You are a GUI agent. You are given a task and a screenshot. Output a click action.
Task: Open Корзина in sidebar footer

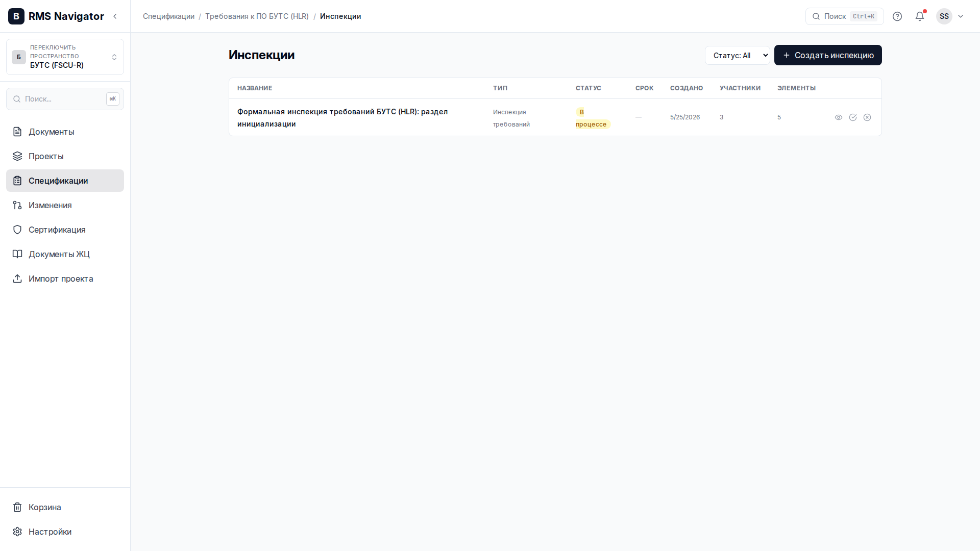[x=65, y=507]
